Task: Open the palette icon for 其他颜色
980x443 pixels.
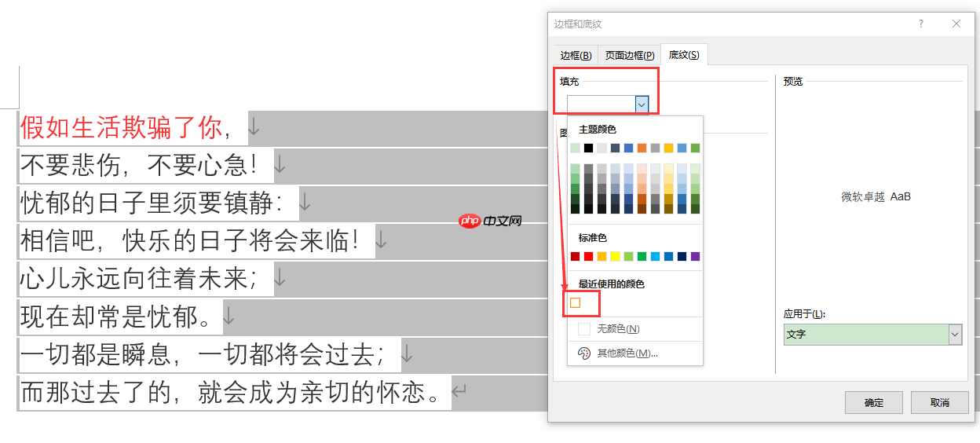Action: (x=583, y=353)
